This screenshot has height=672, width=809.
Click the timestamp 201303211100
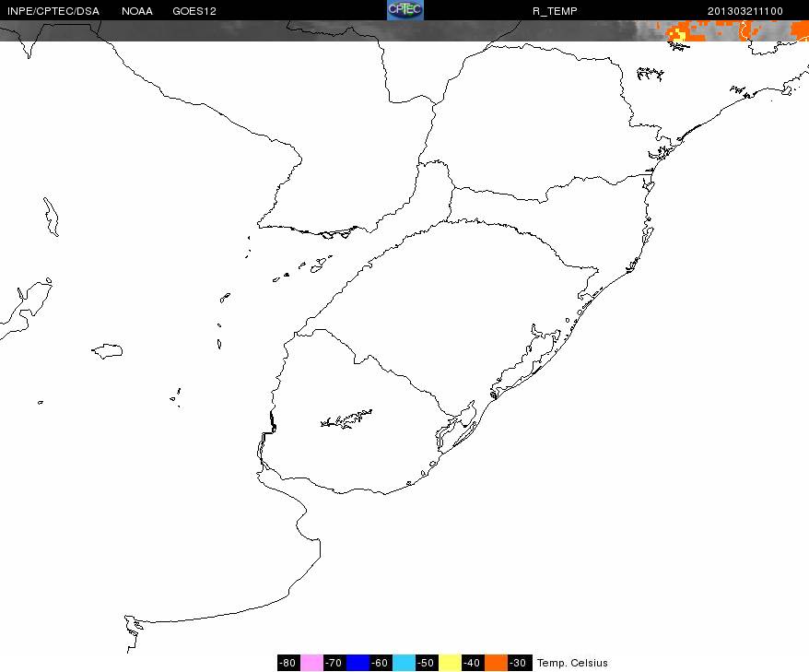pyautogui.click(x=745, y=11)
